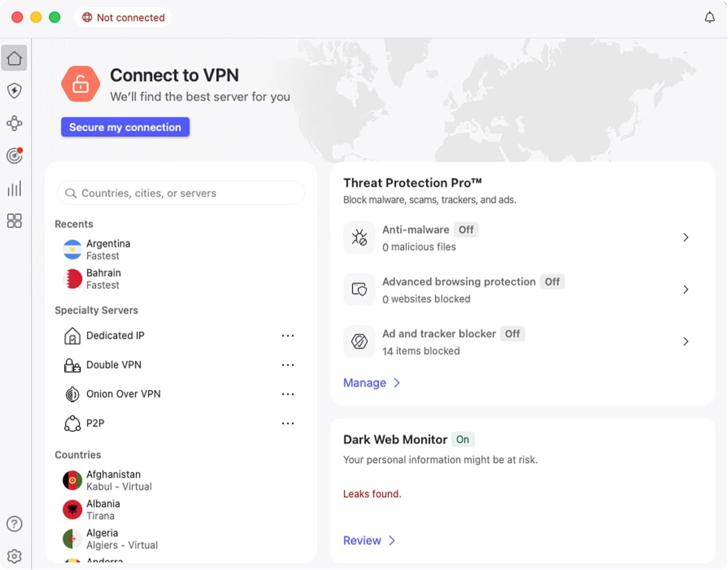Click the Connect to VPN title
728x570 pixels.
(175, 75)
